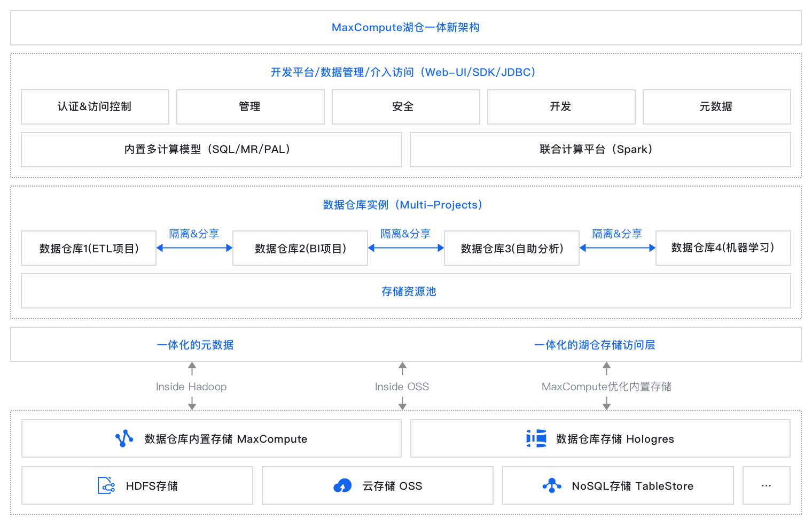
Task: Open the 元数据 box in the top section
Action: point(717,107)
